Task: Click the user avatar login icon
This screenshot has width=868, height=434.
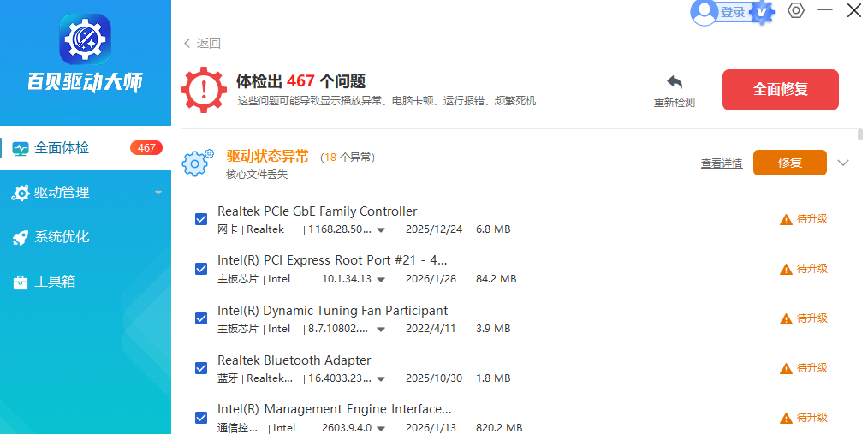Action: click(704, 12)
